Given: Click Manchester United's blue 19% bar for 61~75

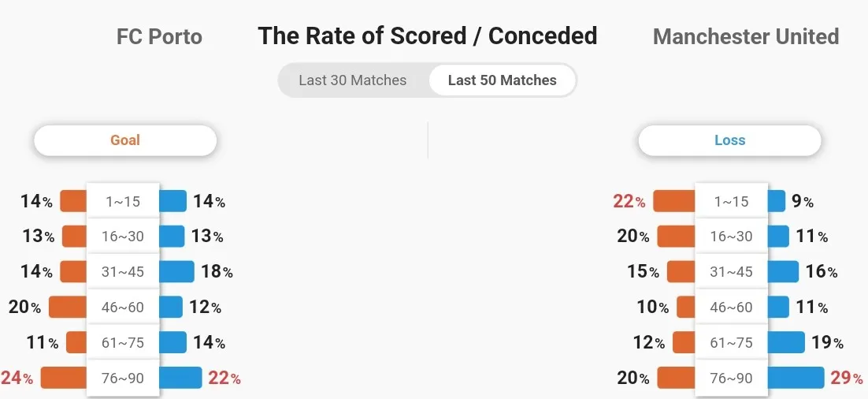Looking at the screenshot, I should [x=786, y=342].
